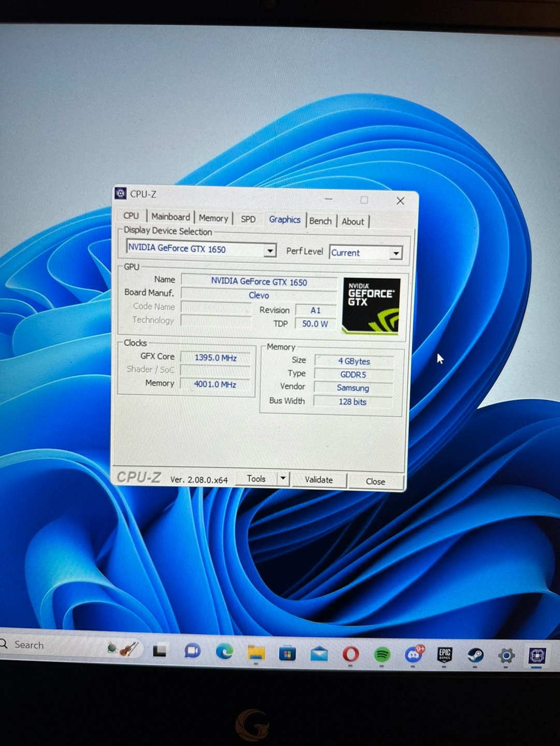Click the Clevo board manufacturer value
This screenshot has width=560, height=746.
(259, 295)
